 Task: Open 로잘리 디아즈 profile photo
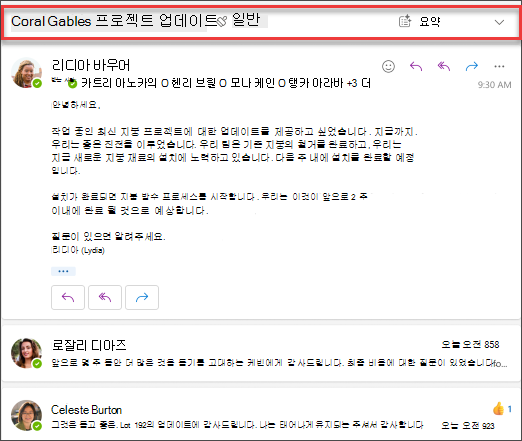(x=26, y=353)
